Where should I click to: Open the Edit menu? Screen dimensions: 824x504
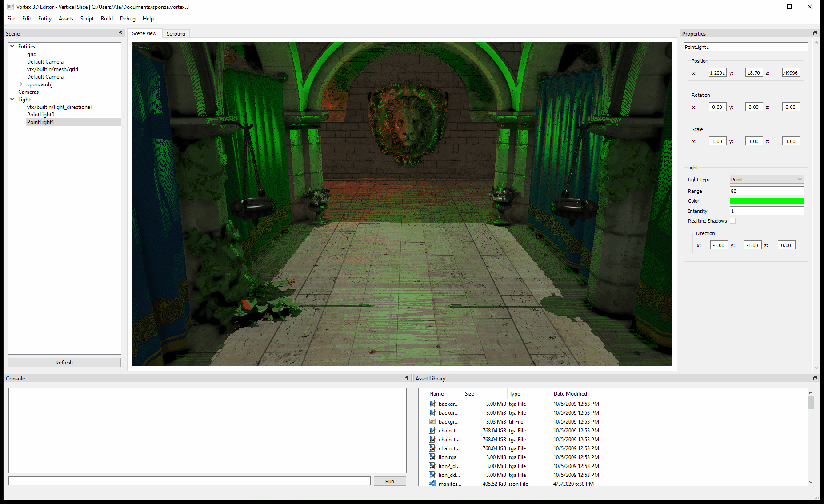pyautogui.click(x=27, y=19)
